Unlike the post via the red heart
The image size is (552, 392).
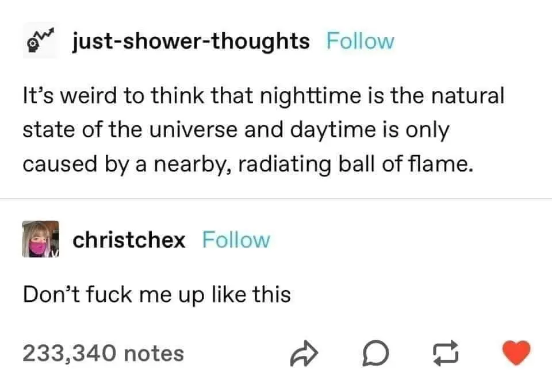[516, 352]
